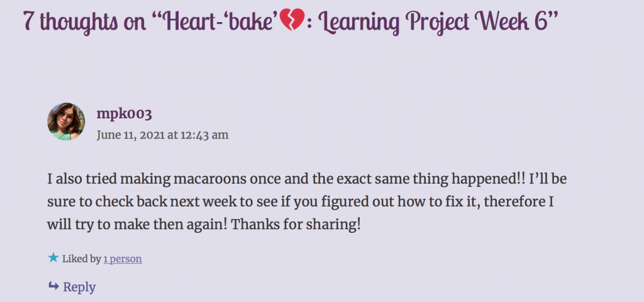Click the blue star like icon
Image resolution: width=644 pixels, height=302 pixels.
pos(53,258)
